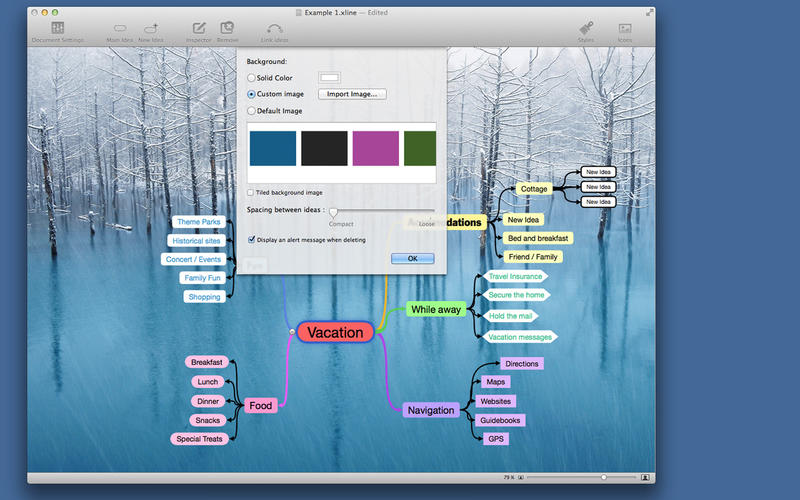
Task: Add a New Idea via toolbar
Action: coord(151,29)
